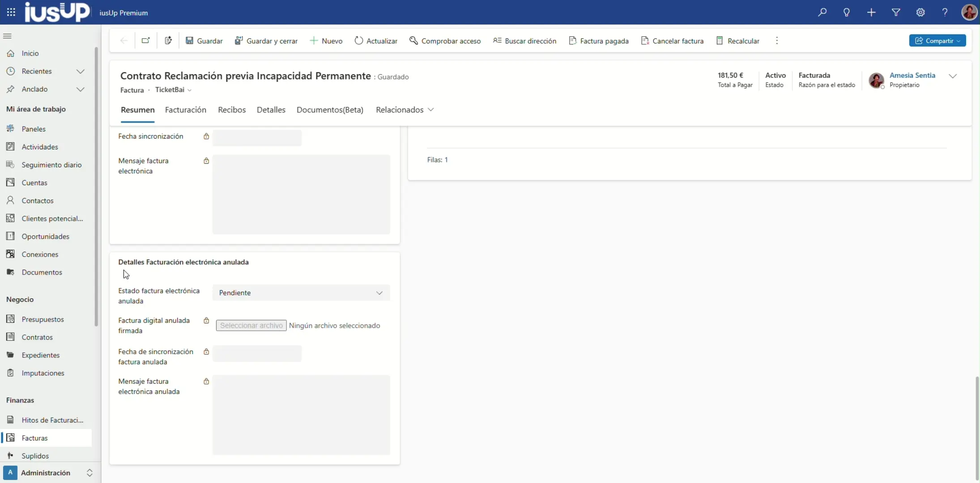
Task: Click the search magnifier icon in header
Action: 822,13
